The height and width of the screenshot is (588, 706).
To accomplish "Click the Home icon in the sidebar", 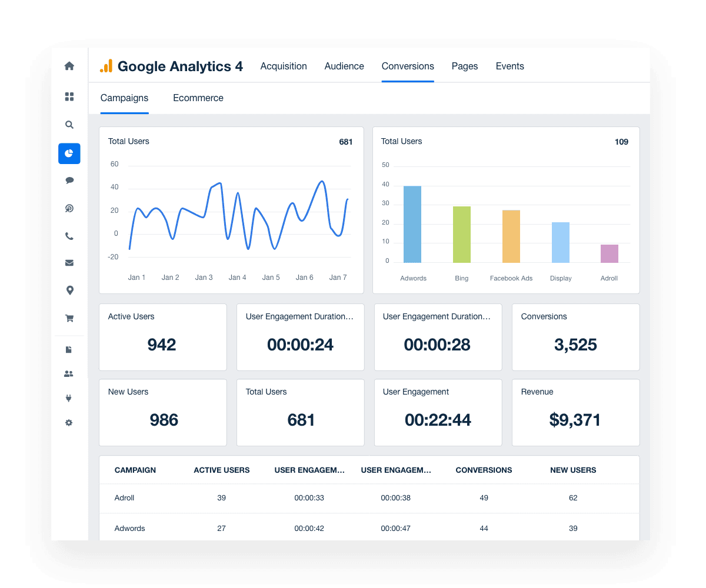I will coord(69,66).
